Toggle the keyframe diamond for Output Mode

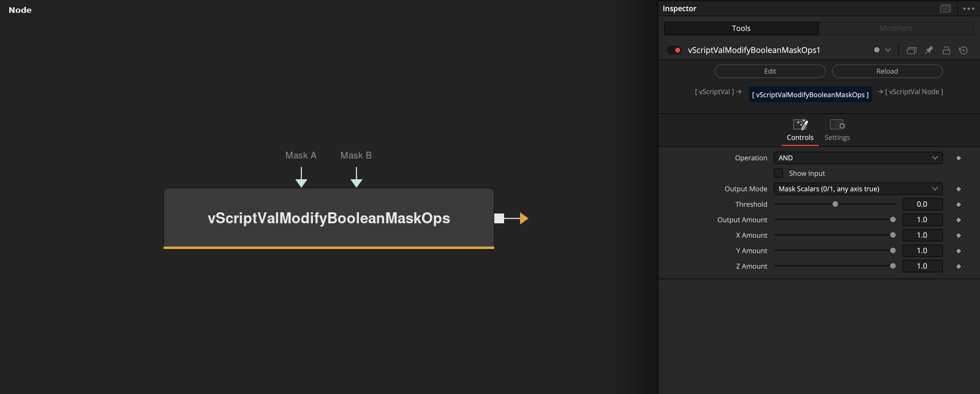[x=959, y=189]
